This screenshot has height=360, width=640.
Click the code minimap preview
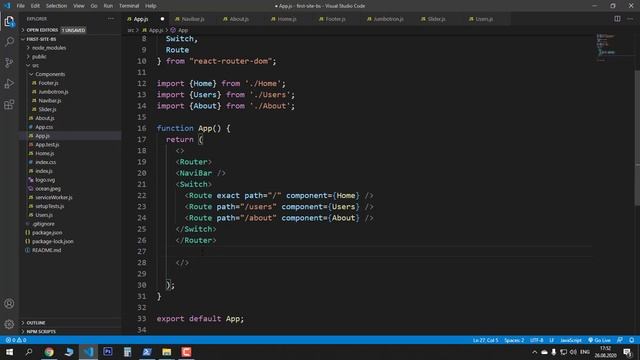(x=607, y=47)
